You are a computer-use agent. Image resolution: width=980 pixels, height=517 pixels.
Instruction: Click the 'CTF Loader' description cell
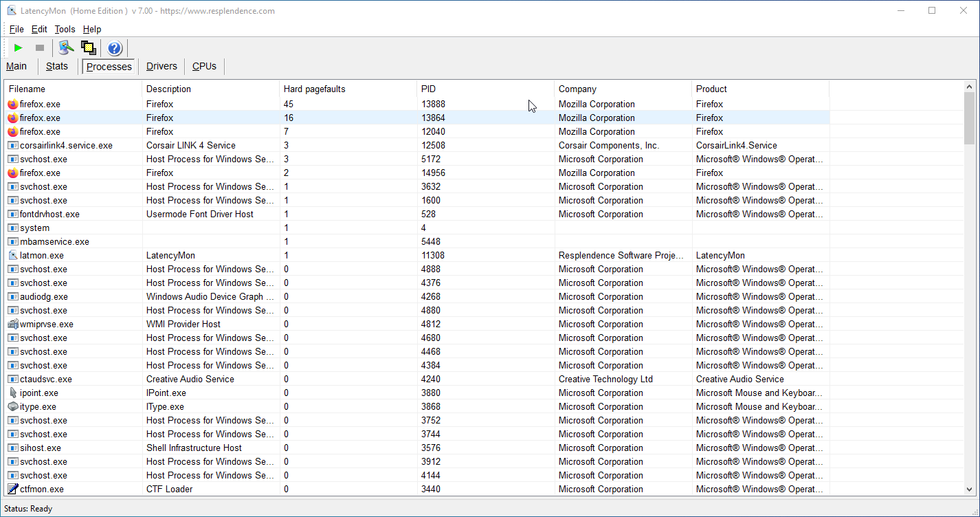[x=170, y=489]
